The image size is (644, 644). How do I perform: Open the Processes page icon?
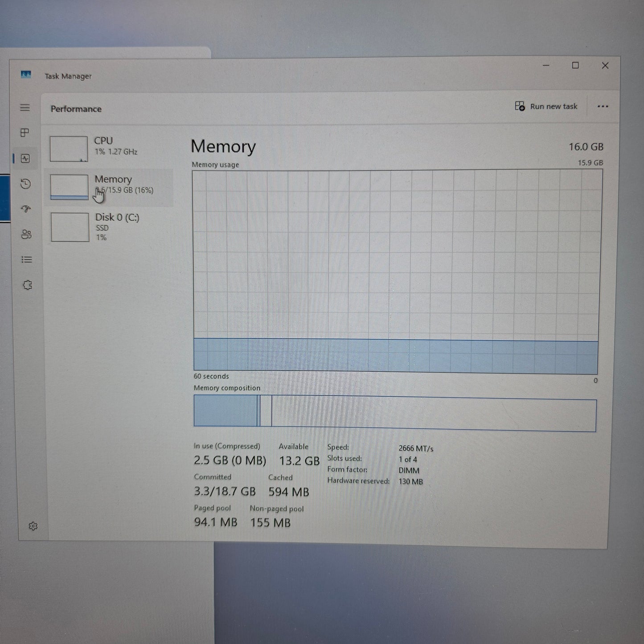25,132
